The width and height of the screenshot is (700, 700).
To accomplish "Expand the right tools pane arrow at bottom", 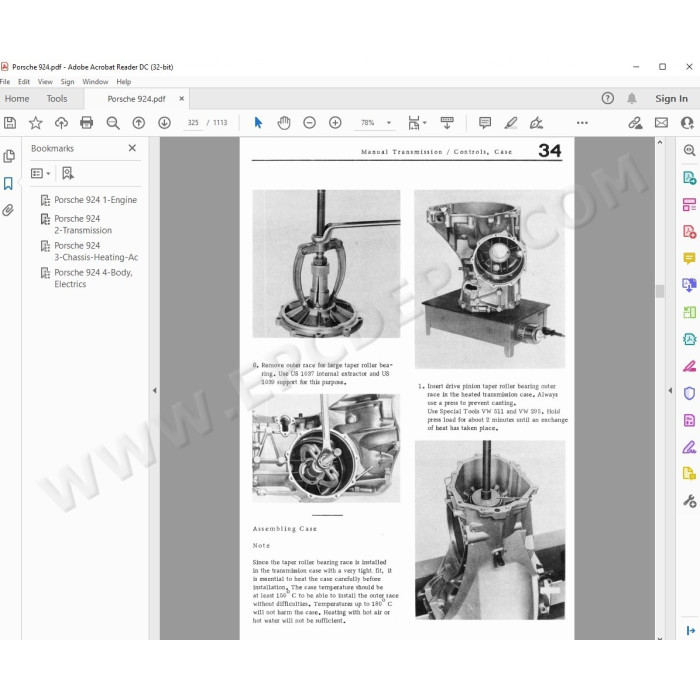I will click(x=691, y=630).
